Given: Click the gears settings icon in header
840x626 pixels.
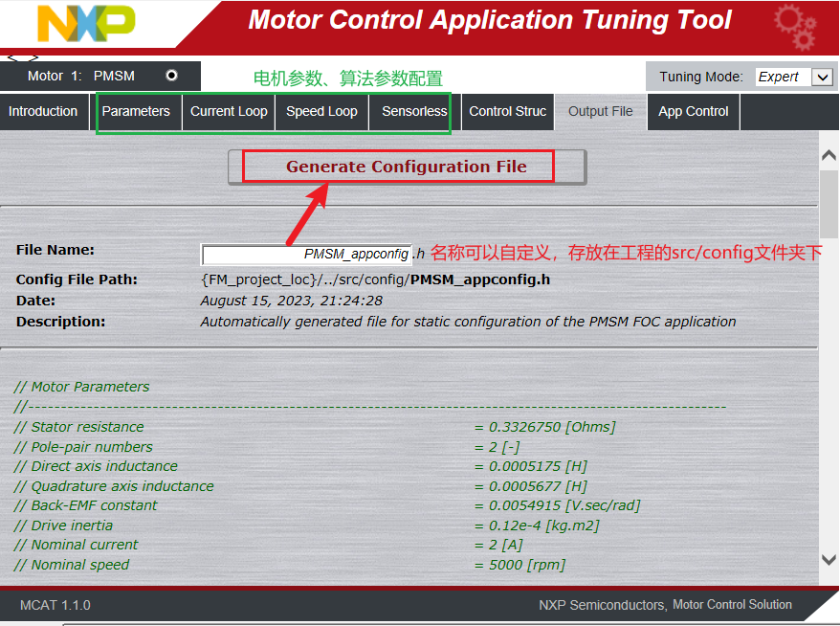Looking at the screenshot, I should 795,27.
